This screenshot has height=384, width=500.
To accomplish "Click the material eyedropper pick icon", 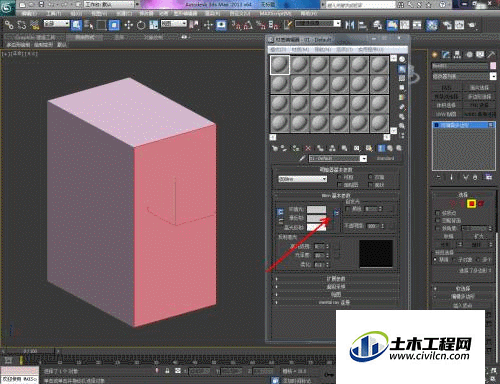I will coord(302,159).
